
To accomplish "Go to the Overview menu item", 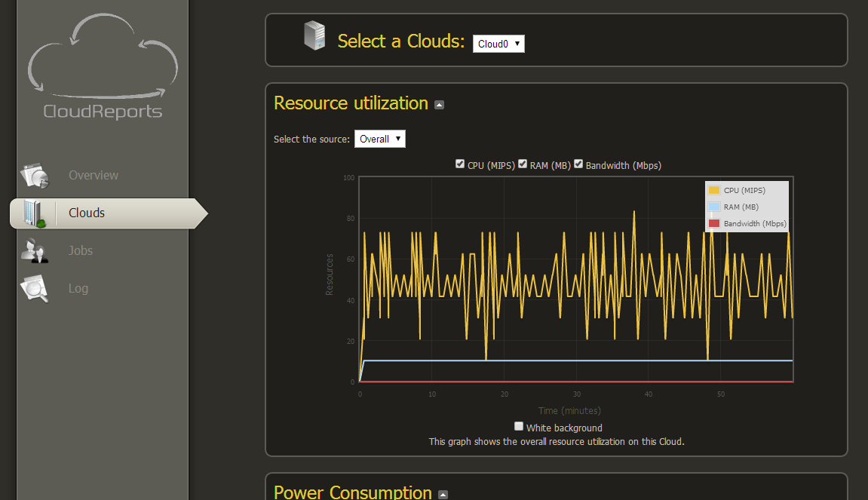I will (x=93, y=176).
